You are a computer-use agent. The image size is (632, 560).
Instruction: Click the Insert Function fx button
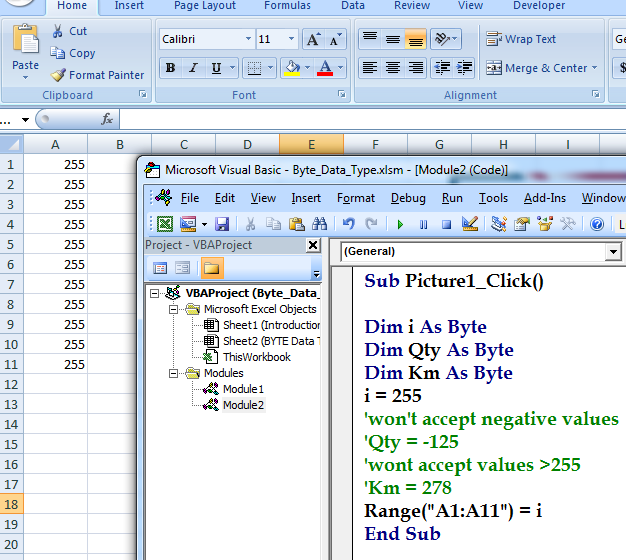point(107,119)
